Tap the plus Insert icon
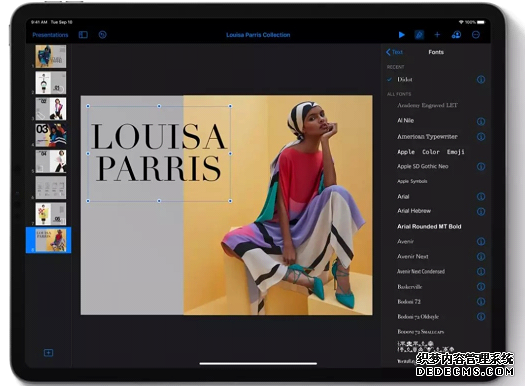This screenshot has width=525, height=386. click(x=437, y=35)
